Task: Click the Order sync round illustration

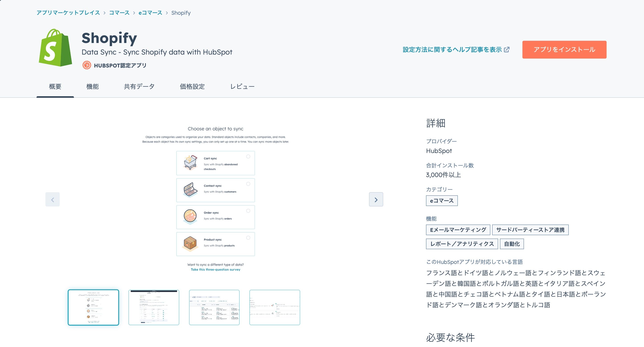Action: [x=190, y=216]
